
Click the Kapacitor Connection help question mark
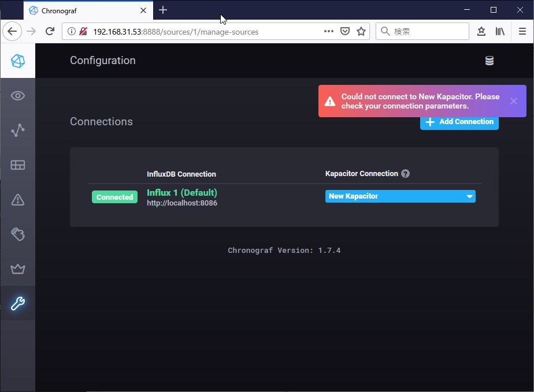click(x=405, y=174)
